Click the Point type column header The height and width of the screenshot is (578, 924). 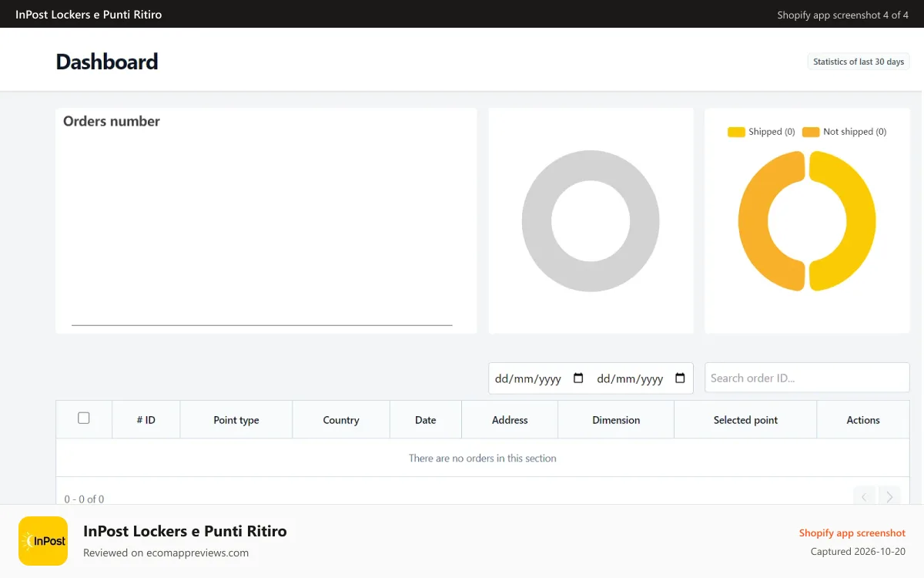click(x=236, y=420)
